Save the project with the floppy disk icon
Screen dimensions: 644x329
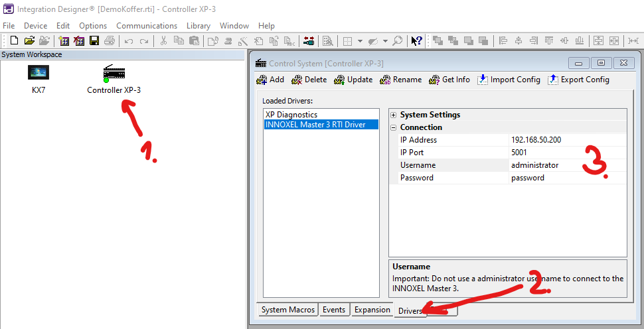(x=94, y=40)
